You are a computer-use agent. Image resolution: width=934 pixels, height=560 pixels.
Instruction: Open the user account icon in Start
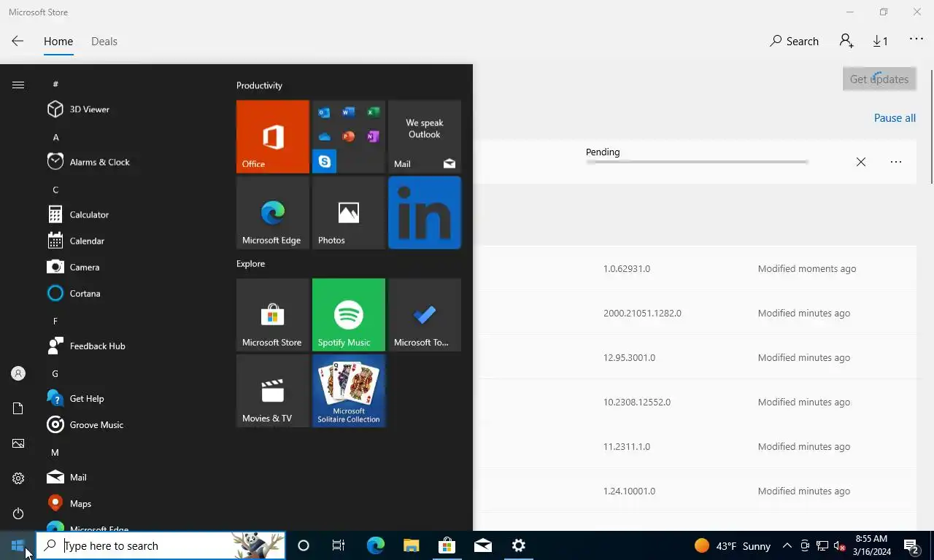[18, 373]
